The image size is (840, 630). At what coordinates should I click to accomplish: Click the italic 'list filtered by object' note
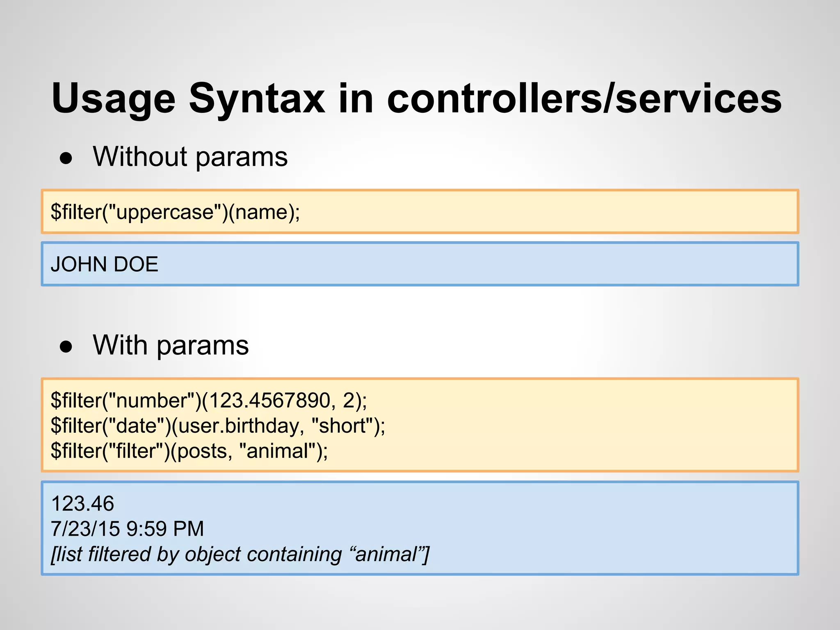(x=240, y=555)
